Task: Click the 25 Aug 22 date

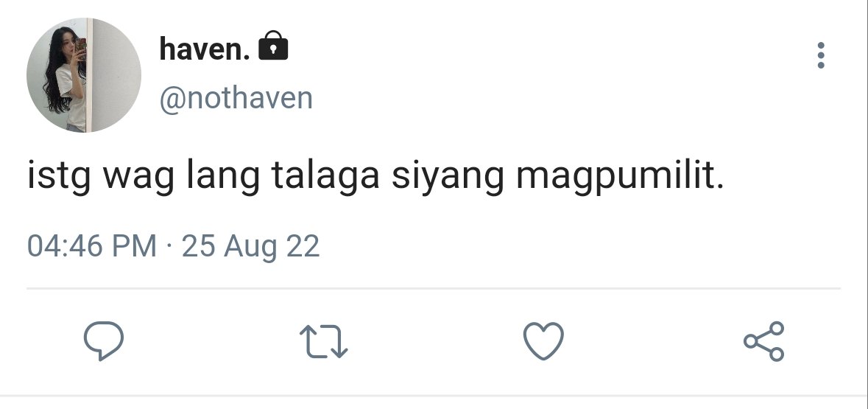Action: [x=251, y=247]
